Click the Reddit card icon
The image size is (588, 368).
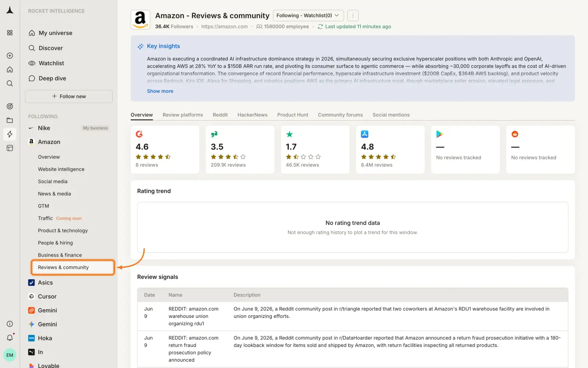click(x=515, y=134)
